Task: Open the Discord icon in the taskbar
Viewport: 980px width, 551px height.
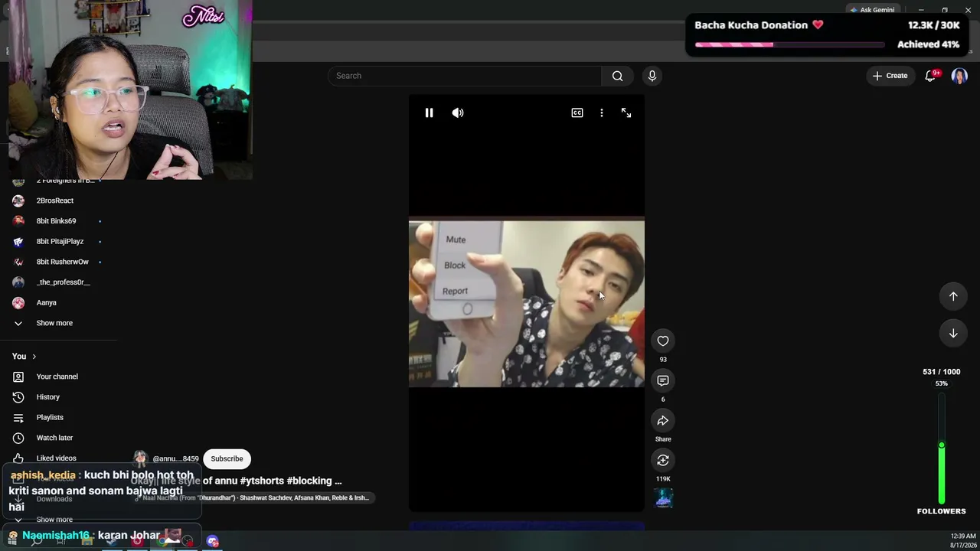Action: 213,542
